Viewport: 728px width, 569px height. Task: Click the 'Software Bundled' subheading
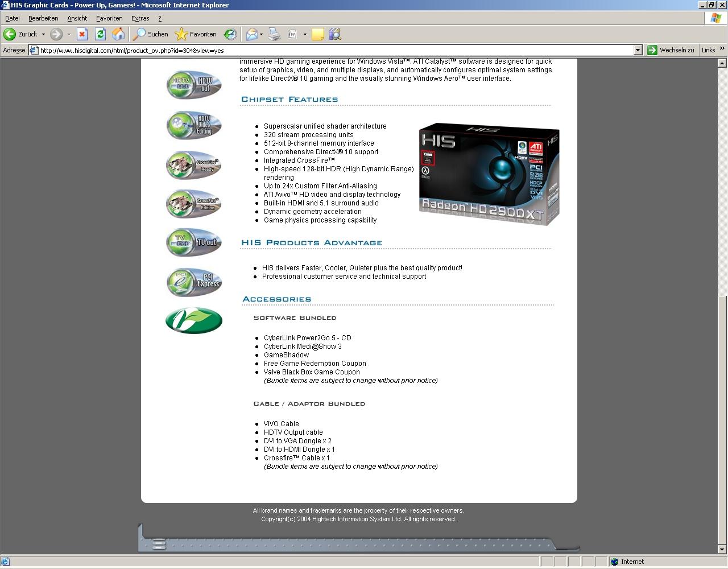(295, 318)
